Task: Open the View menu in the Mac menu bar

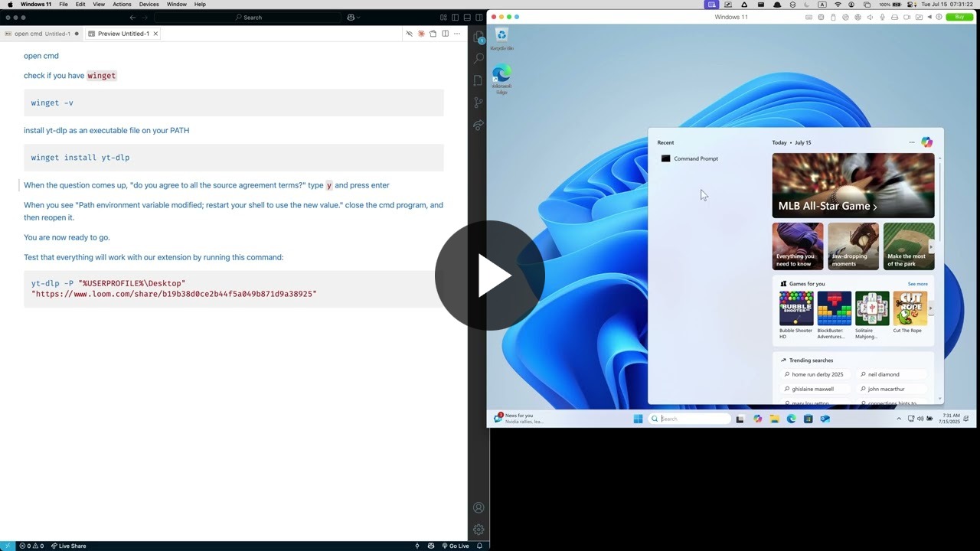Action: tap(99, 5)
